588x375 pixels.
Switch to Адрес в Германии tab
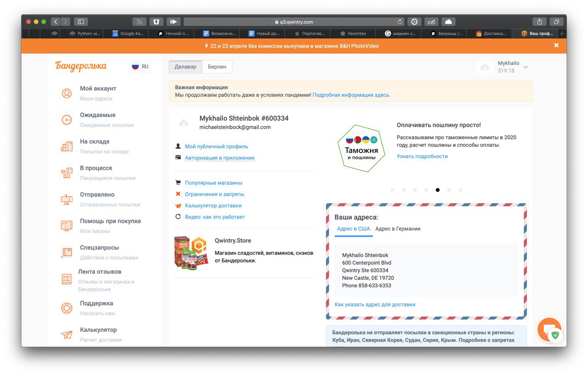pyautogui.click(x=398, y=228)
